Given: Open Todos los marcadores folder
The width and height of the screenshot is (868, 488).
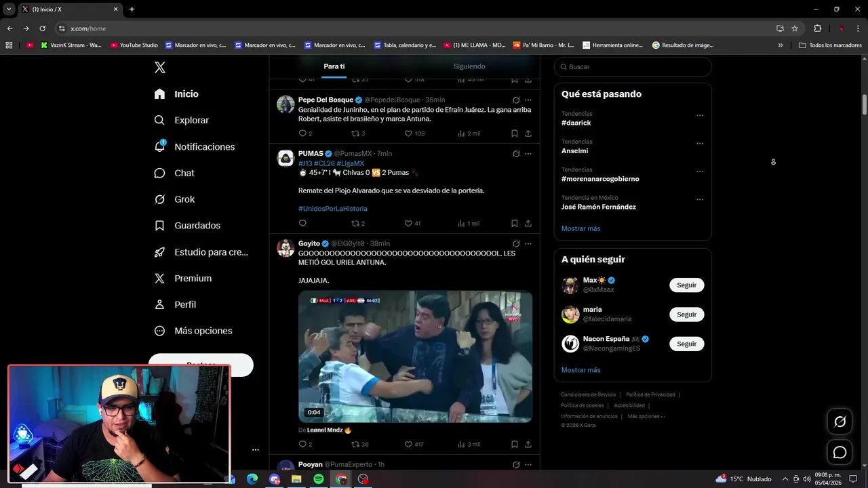Looking at the screenshot, I should [x=830, y=45].
